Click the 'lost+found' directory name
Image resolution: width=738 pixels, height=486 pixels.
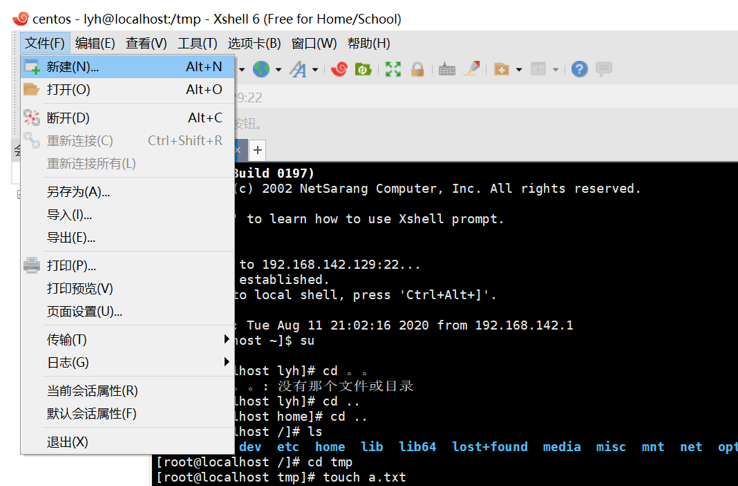(x=489, y=446)
